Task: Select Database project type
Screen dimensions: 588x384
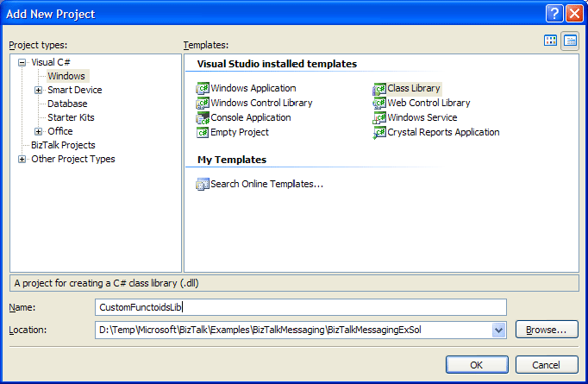Action: [x=67, y=104]
